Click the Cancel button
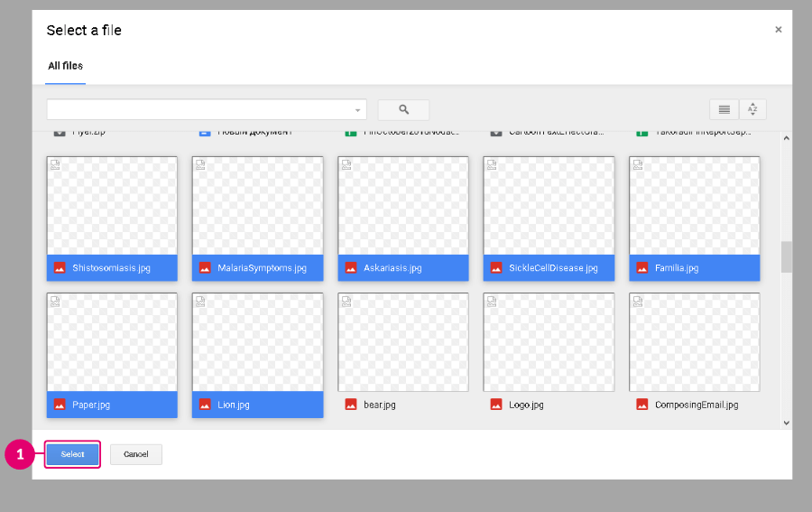812x512 pixels. [136, 454]
